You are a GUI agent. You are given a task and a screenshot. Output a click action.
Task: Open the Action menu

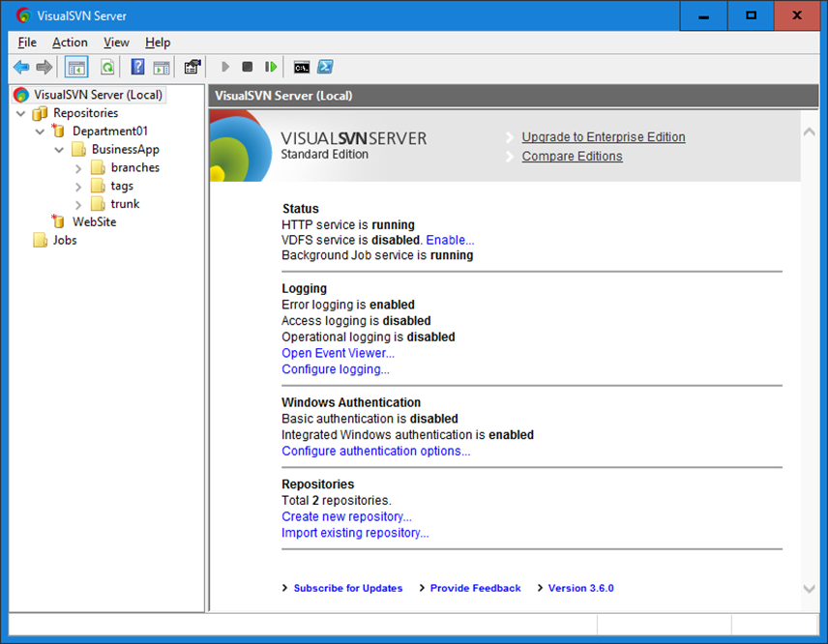[70, 43]
